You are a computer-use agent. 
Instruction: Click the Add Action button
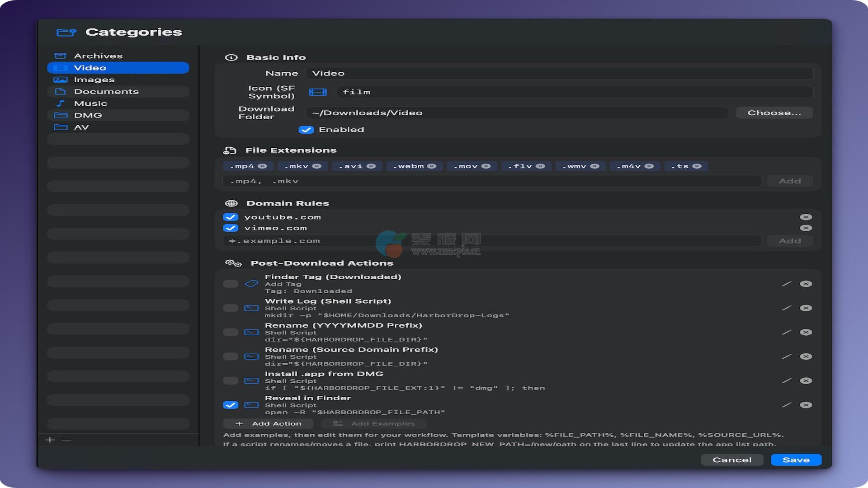[268, 424]
